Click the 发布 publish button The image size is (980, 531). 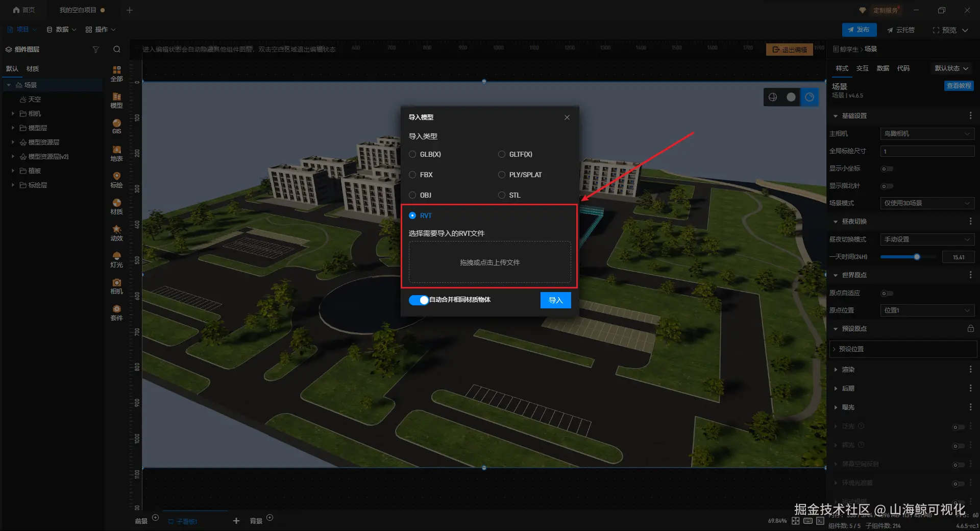(x=859, y=30)
